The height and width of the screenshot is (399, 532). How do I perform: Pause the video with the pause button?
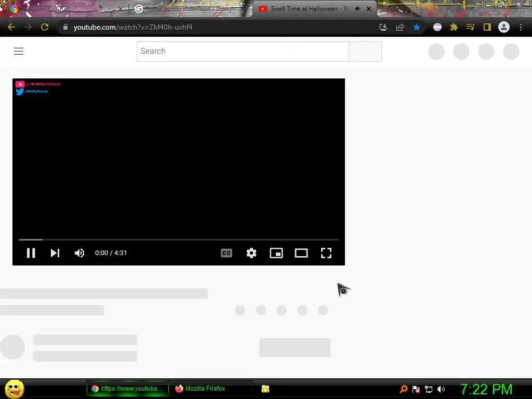click(31, 253)
